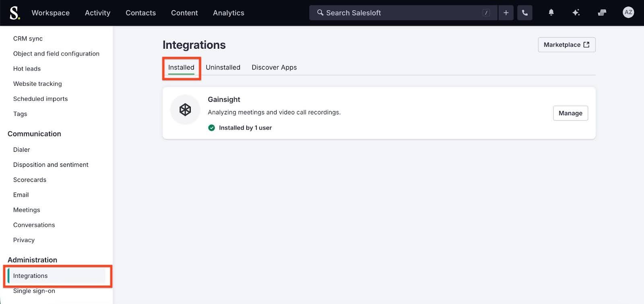Click the Salesloft logo icon
The height and width of the screenshot is (304, 644).
click(x=14, y=13)
